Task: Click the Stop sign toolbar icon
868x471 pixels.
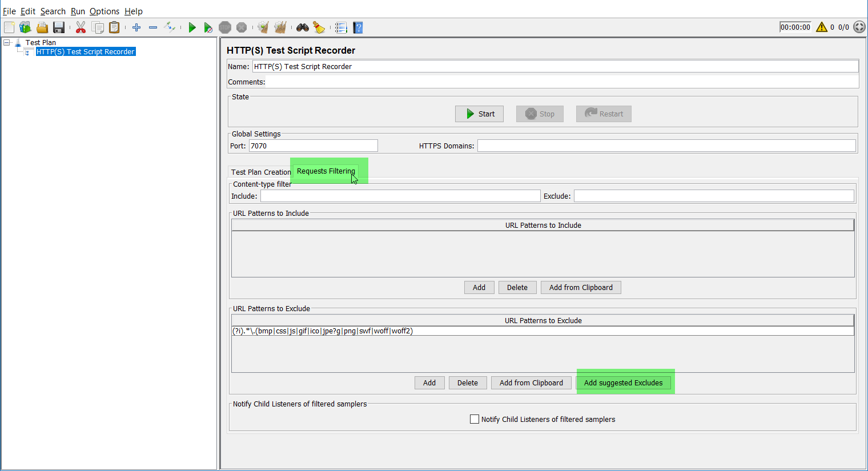Action: (225, 27)
